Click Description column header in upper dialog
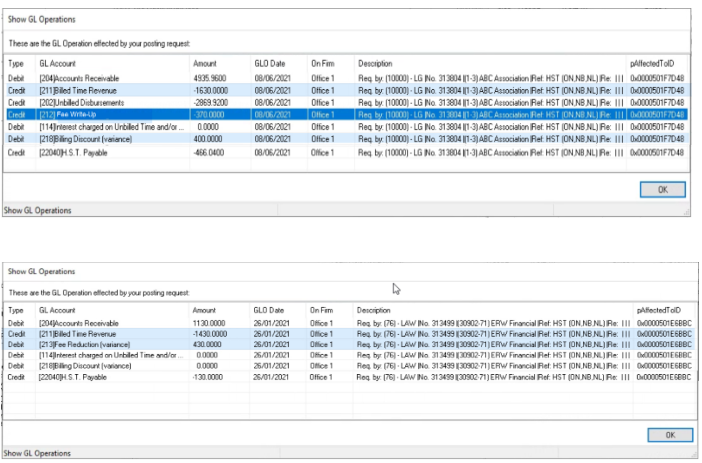The height and width of the screenshot is (463, 702). [375, 64]
